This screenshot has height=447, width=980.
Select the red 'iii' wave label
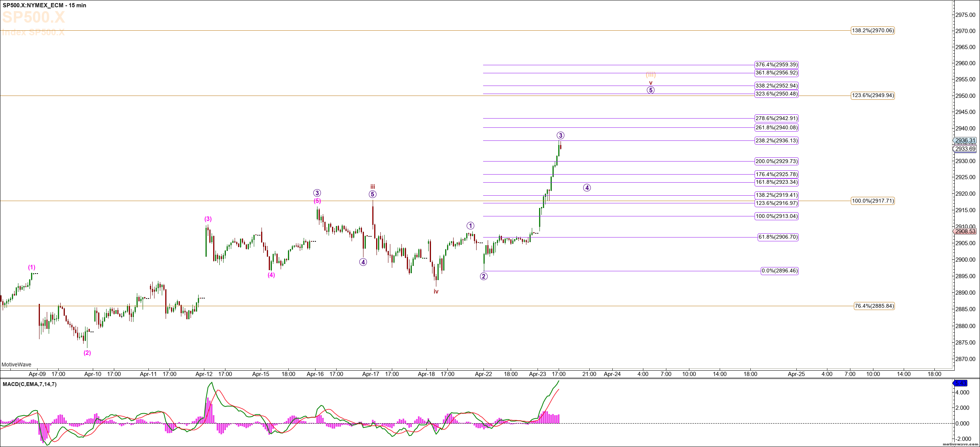(x=372, y=187)
